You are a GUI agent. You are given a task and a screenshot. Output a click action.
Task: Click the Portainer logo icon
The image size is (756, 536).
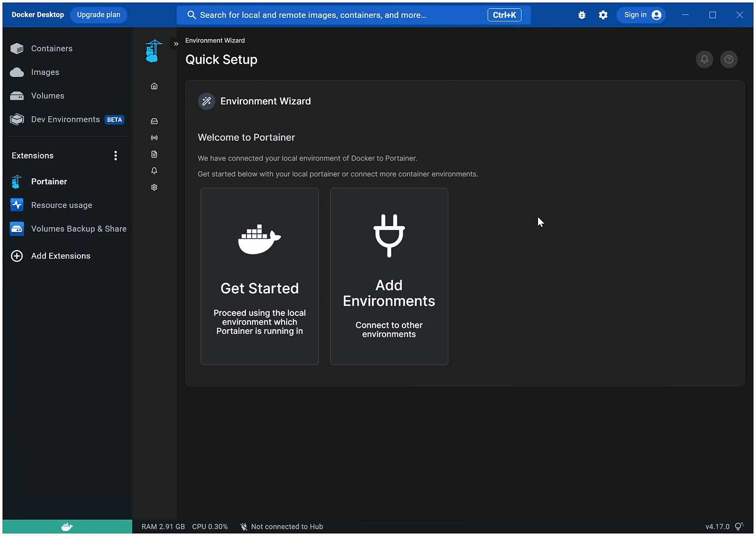[153, 51]
